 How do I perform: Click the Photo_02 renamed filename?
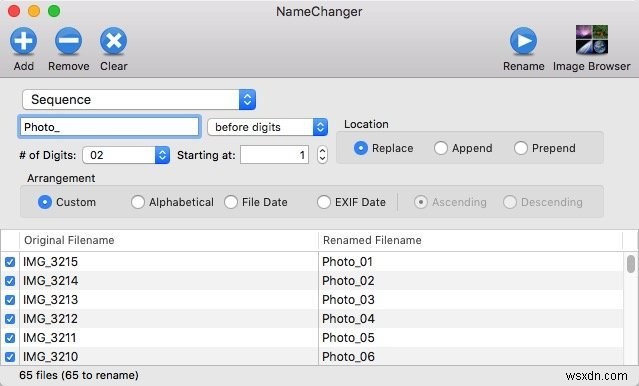click(x=348, y=281)
